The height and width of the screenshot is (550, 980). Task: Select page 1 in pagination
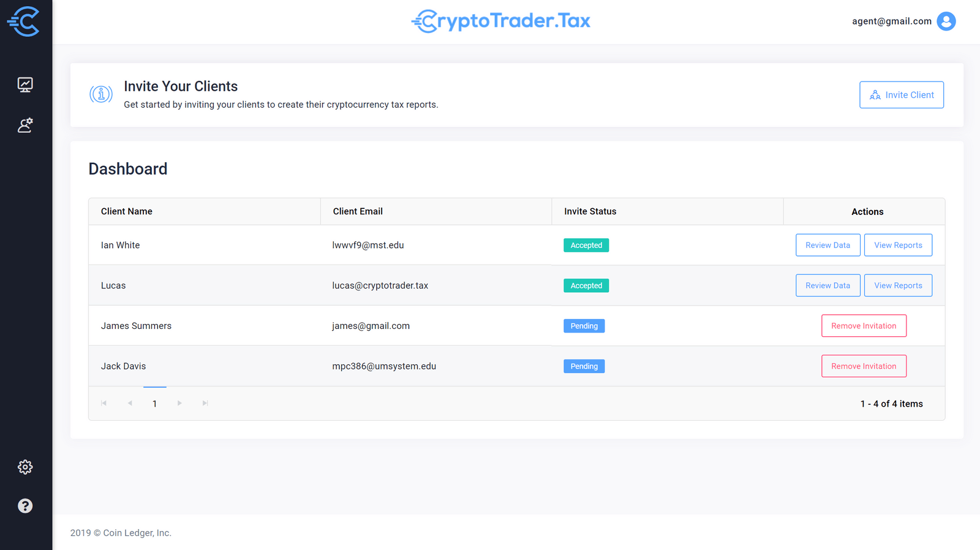(155, 404)
